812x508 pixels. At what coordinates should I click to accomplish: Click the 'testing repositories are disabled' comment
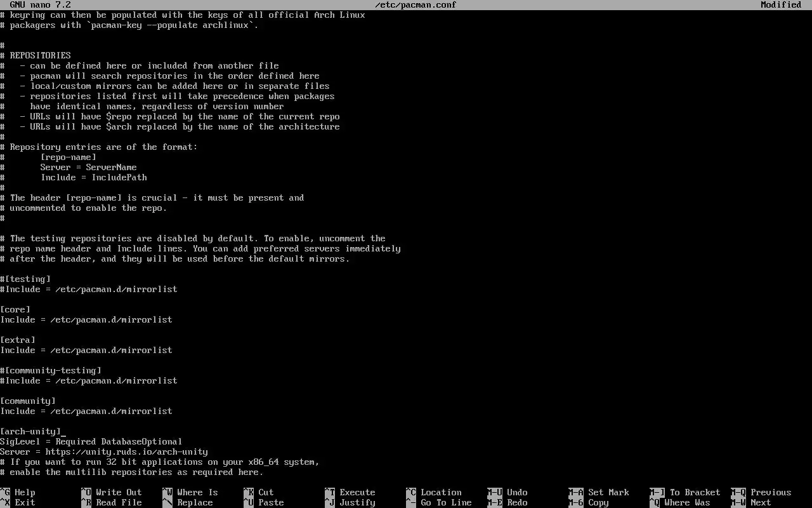pos(193,238)
